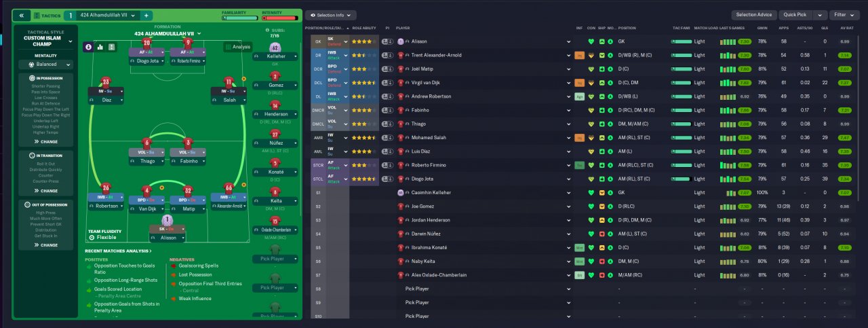The width and height of the screenshot is (868, 328).
Task: Click the Selection Advice button
Action: [754, 15]
